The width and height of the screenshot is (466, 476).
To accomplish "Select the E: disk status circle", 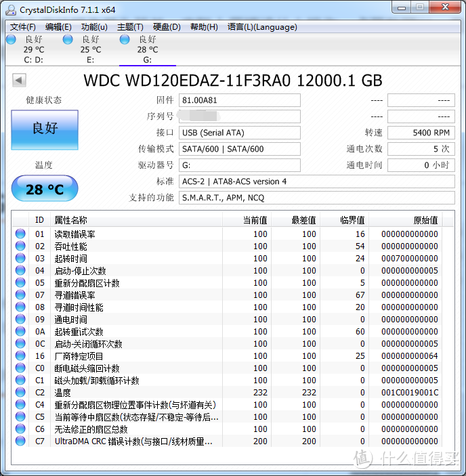I will pyautogui.click(x=68, y=39).
